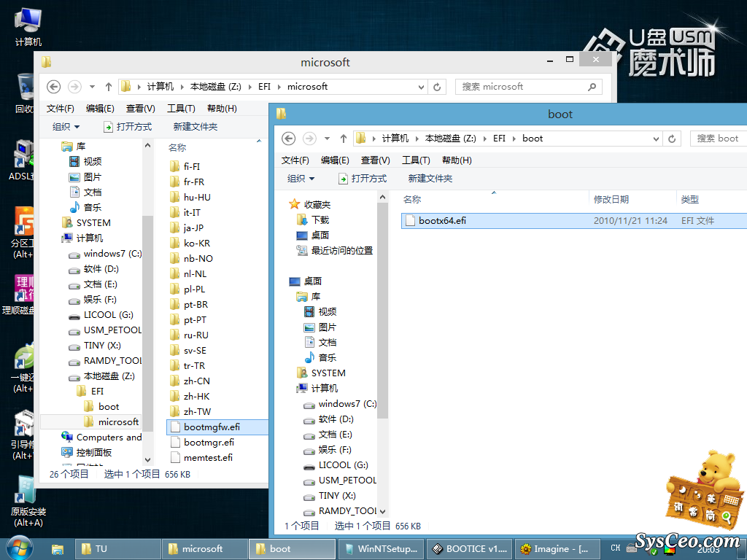Open the 原版安装 (Alt+A) desktop shortcut

click(28, 502)
